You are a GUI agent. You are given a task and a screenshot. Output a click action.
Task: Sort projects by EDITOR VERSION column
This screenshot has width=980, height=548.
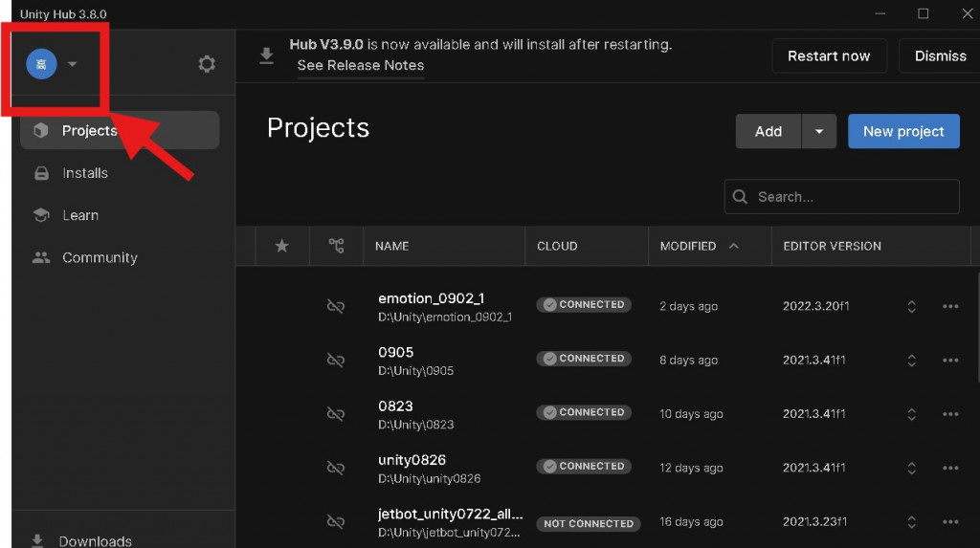pyautogui.click(x=832, y=246)
